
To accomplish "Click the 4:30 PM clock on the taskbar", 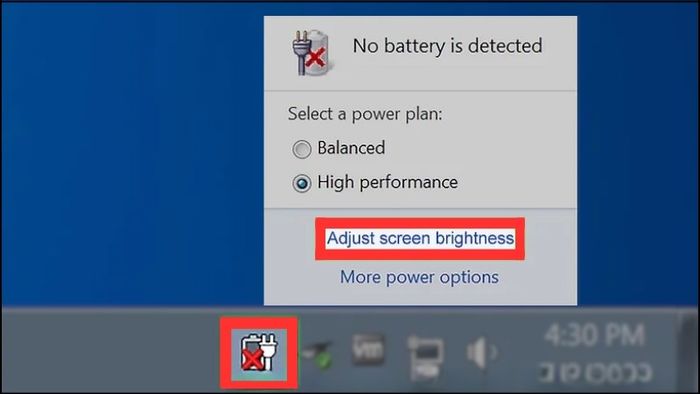I will [x=594, y=335].
